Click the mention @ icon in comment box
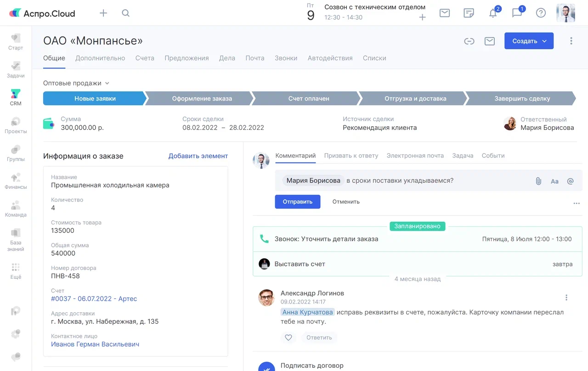 [570, 181]
